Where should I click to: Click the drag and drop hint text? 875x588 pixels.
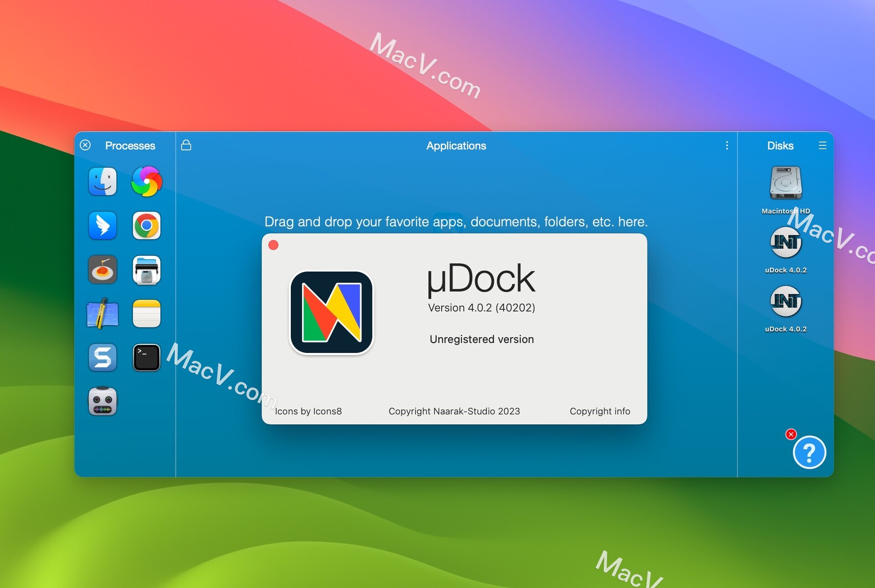(456, 222)
